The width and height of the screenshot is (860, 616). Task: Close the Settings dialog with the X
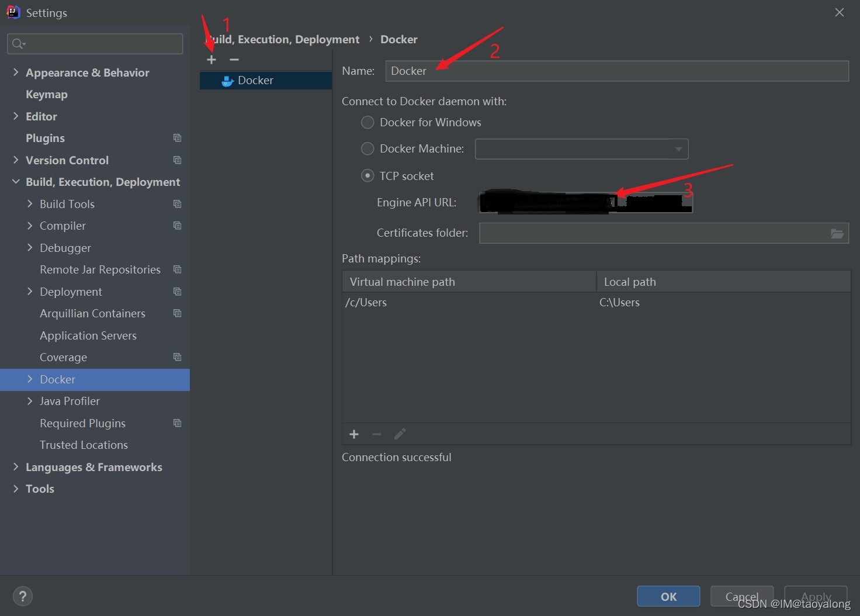(840, 12)
